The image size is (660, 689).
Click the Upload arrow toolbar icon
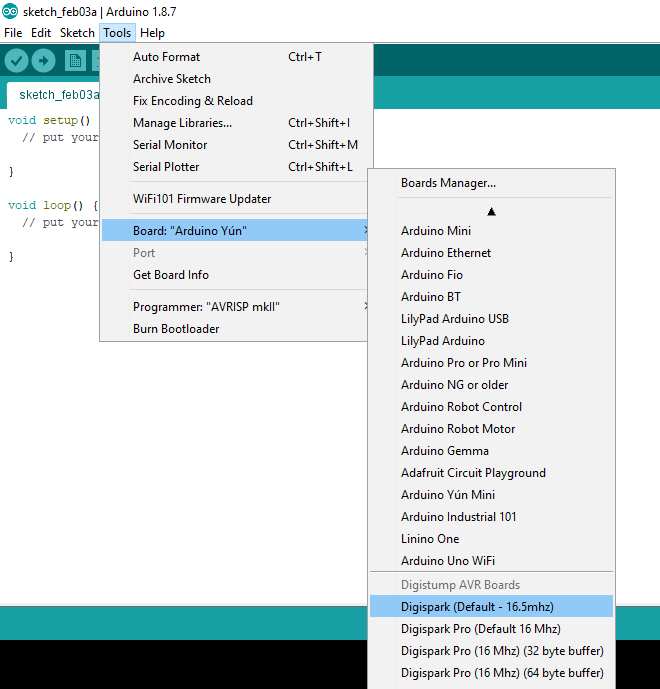pyautogui.click(x=44, y=61)
